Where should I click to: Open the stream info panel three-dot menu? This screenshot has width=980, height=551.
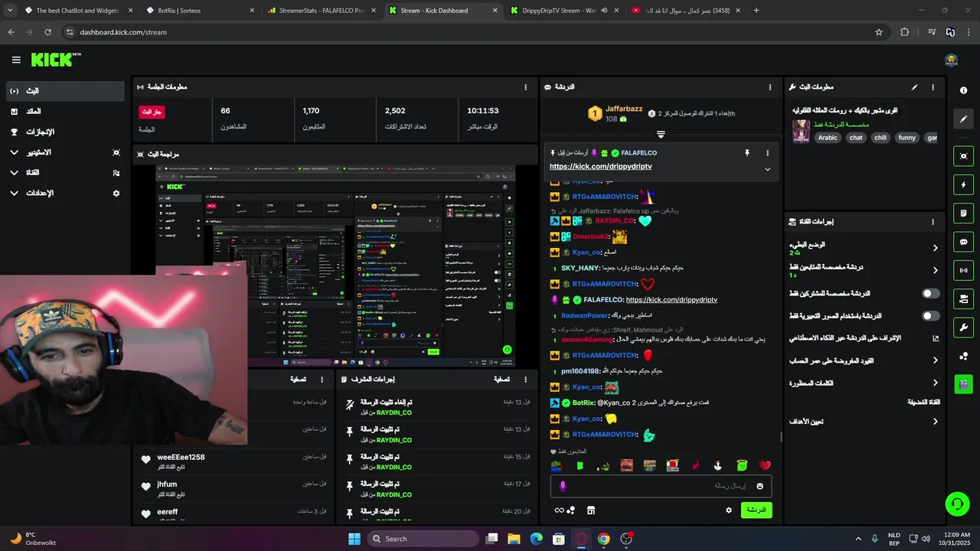point(933,87)
